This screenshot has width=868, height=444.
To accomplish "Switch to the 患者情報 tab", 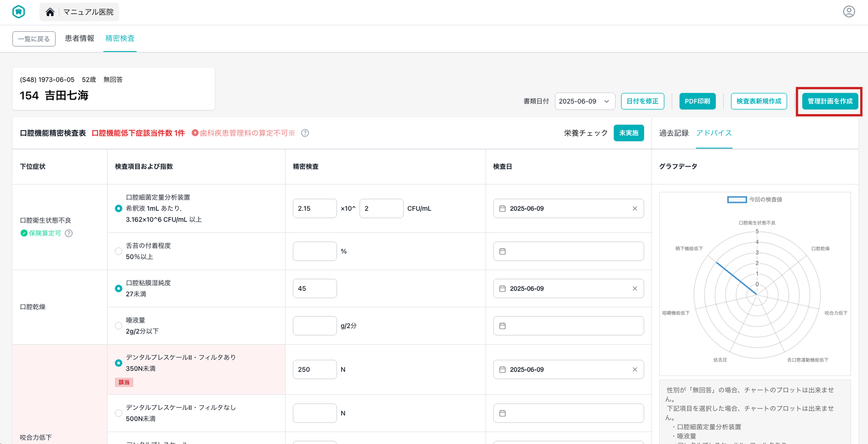I will tap(80, 38).
